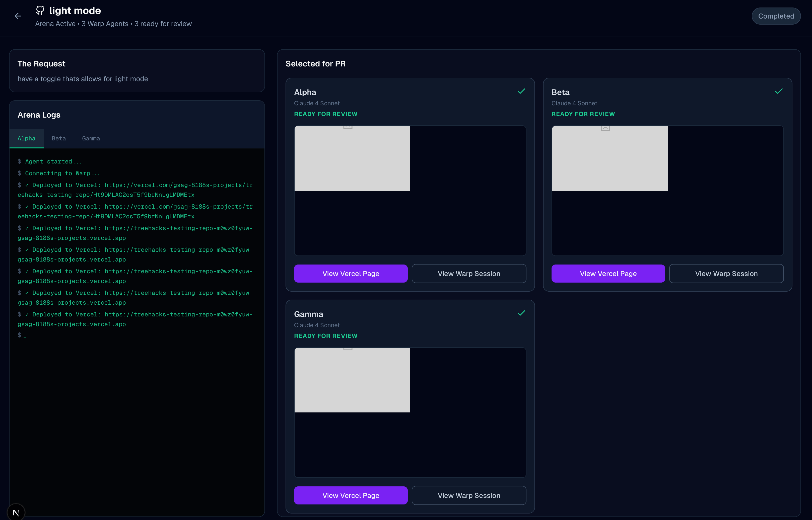Click the back arrow icon

click(18, 16)
